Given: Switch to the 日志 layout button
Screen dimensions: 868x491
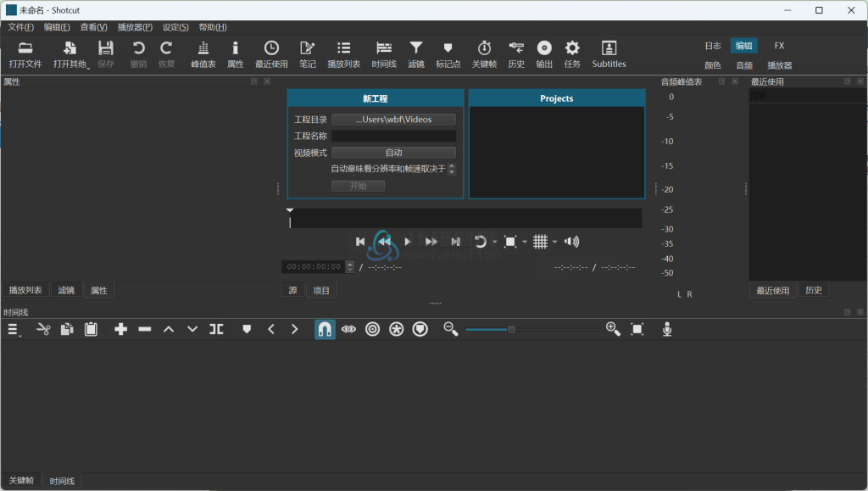Looking at the screenshot, I should pos(713,46).
